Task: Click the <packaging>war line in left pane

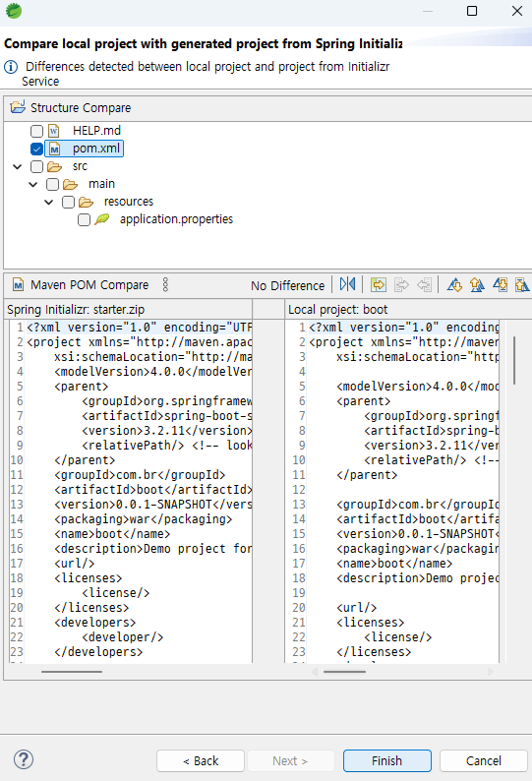Action: 144,519
